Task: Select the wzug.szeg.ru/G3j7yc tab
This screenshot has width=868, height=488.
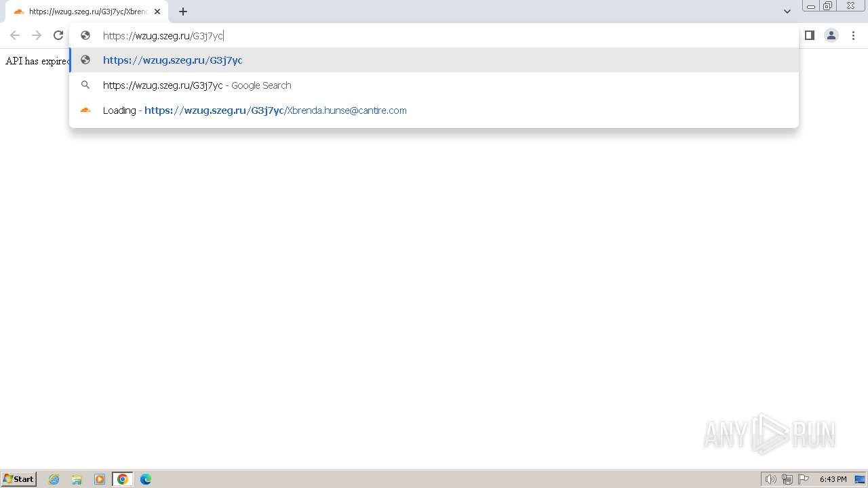Action: (x=87, y=12)
